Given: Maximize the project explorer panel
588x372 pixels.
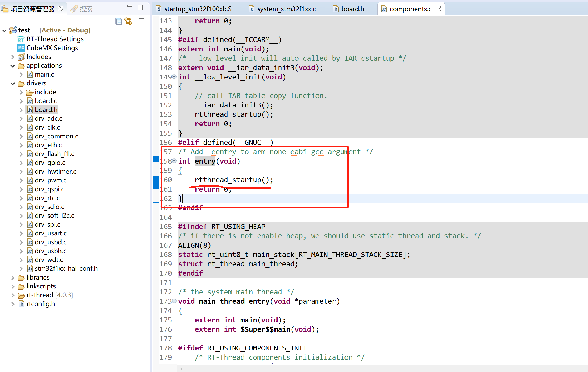Looking at the screenshot, I should (x=140, y=8).
